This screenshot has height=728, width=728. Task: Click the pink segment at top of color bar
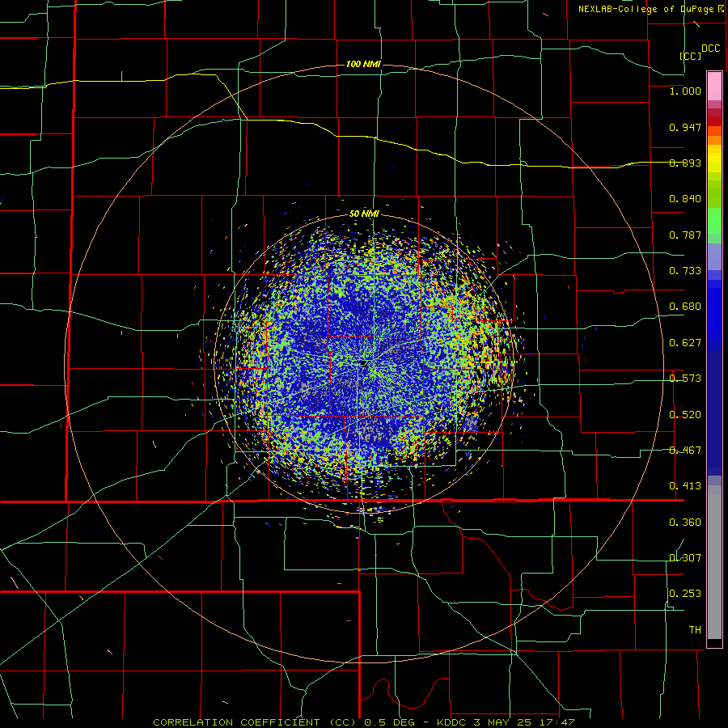point(714,86)
